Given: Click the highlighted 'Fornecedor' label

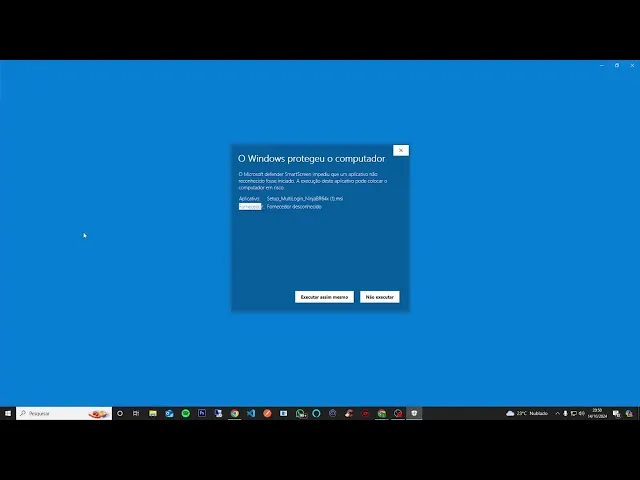Looking at the screenshot, I should click(x=250, y=207).
